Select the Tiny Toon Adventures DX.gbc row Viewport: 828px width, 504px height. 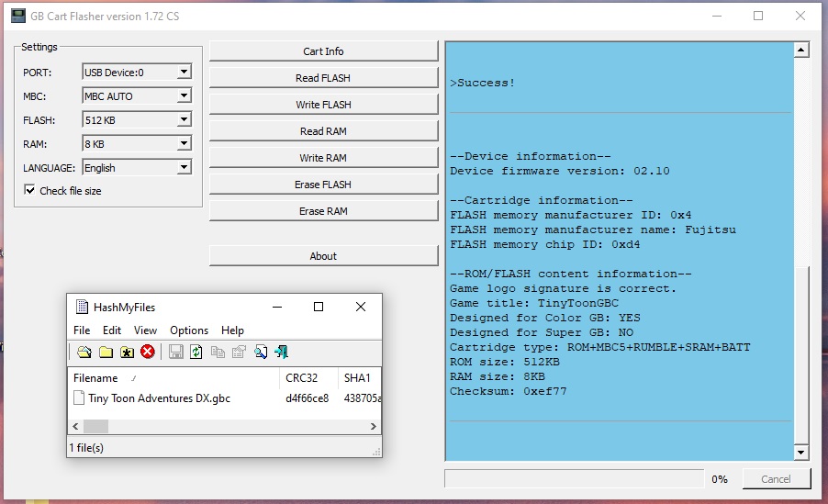coord(224,398)
